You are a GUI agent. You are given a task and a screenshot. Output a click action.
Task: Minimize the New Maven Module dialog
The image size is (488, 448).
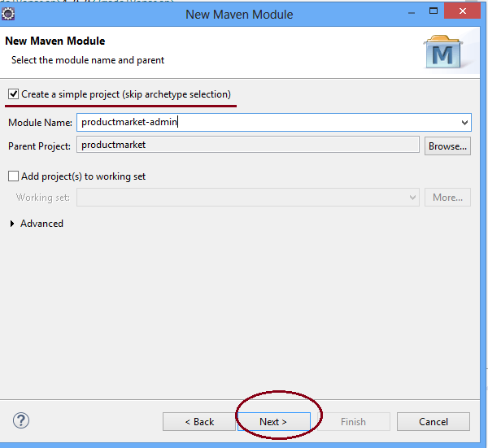click(412, 12)
